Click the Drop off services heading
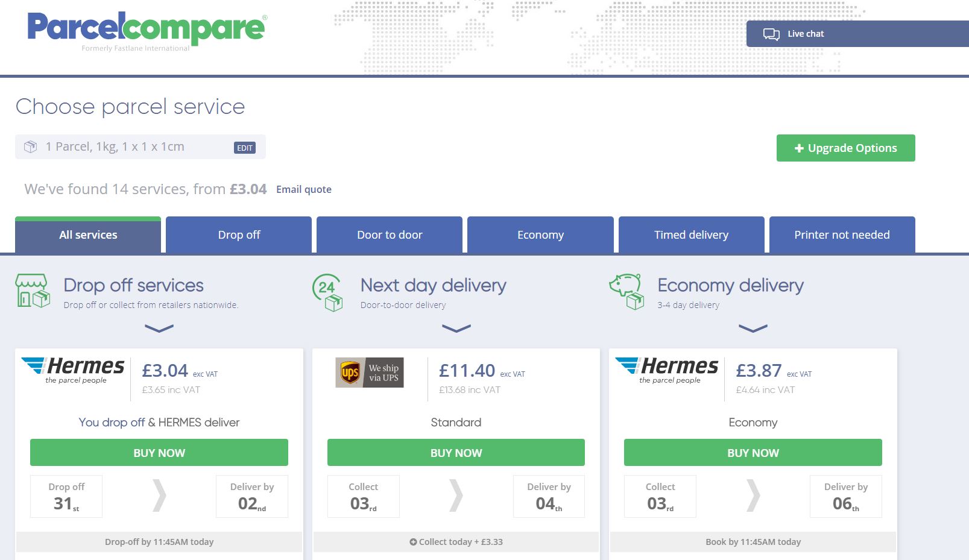The image size is (969, 560). pos(134,285)
